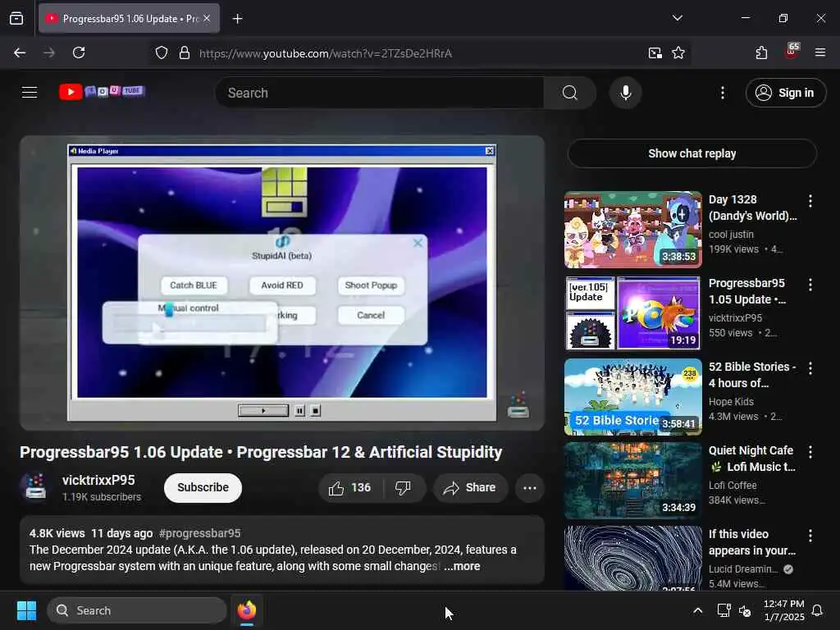
Task: Click the Firefox taskbar icon
Action: point(247,610)
